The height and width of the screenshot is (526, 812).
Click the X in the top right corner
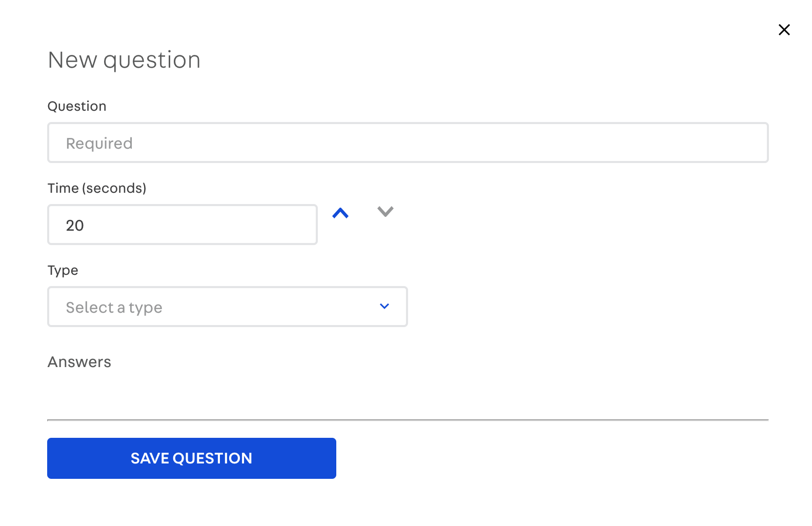784,30
